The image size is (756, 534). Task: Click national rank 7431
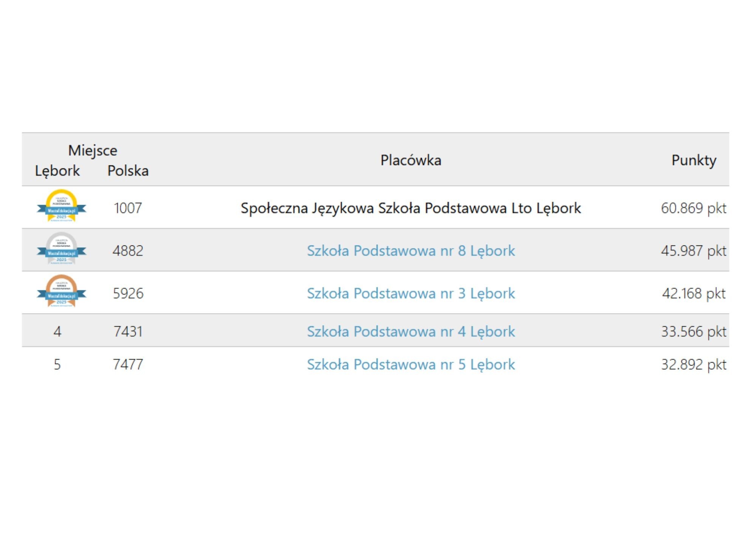pyautogui.click(x=128, y=332)
